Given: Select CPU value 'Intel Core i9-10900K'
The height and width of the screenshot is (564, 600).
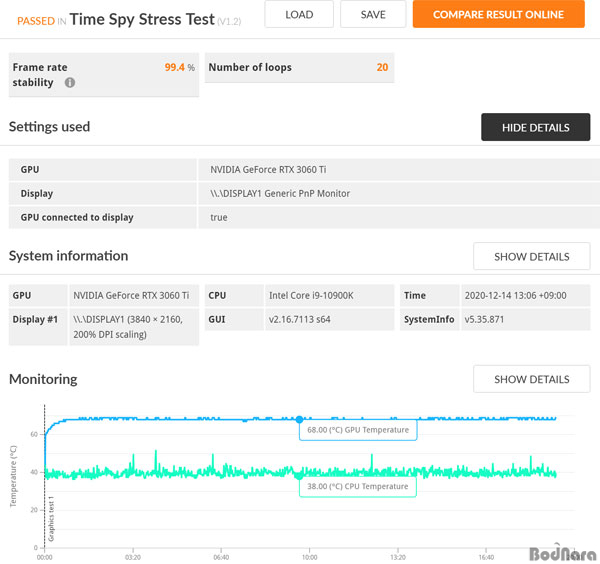Looking at the screenshot, I should click(x=311, y=295).
